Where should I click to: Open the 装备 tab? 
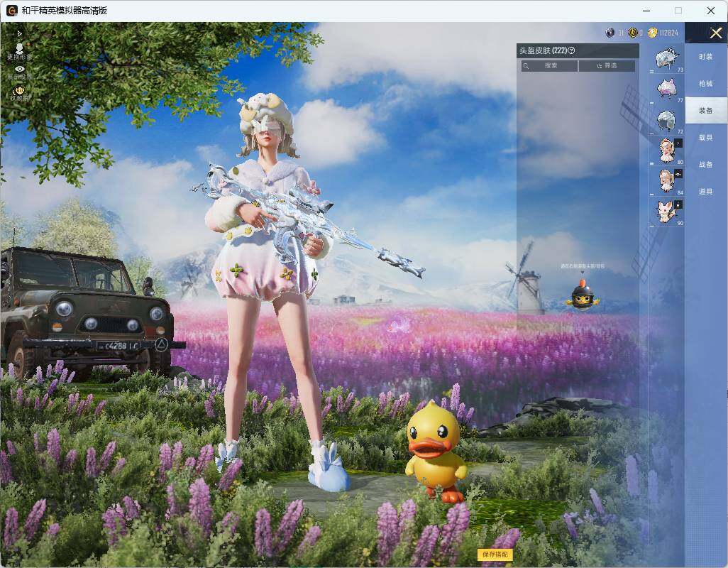(706, 111)
